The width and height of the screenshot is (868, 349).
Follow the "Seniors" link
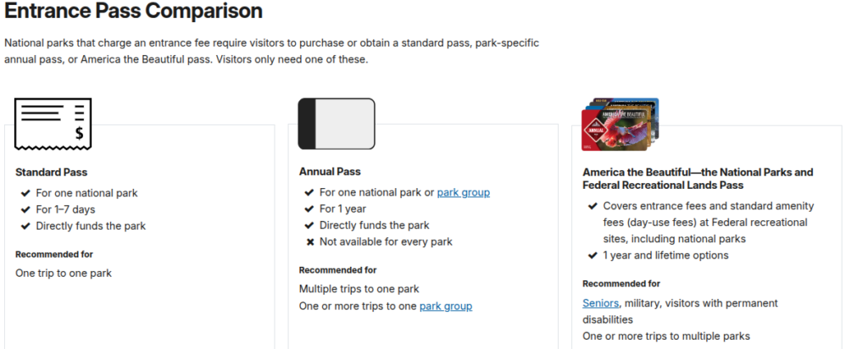600,302
